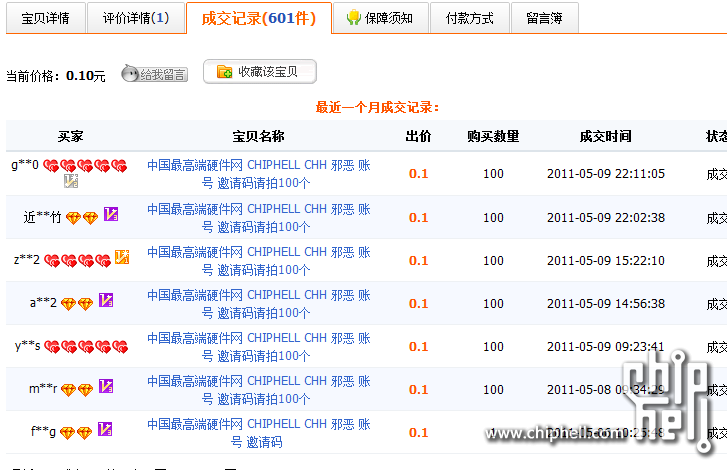Click the diamond rating of buyer a**2
Screen dimensions: 727x470
tap(77, 304)
